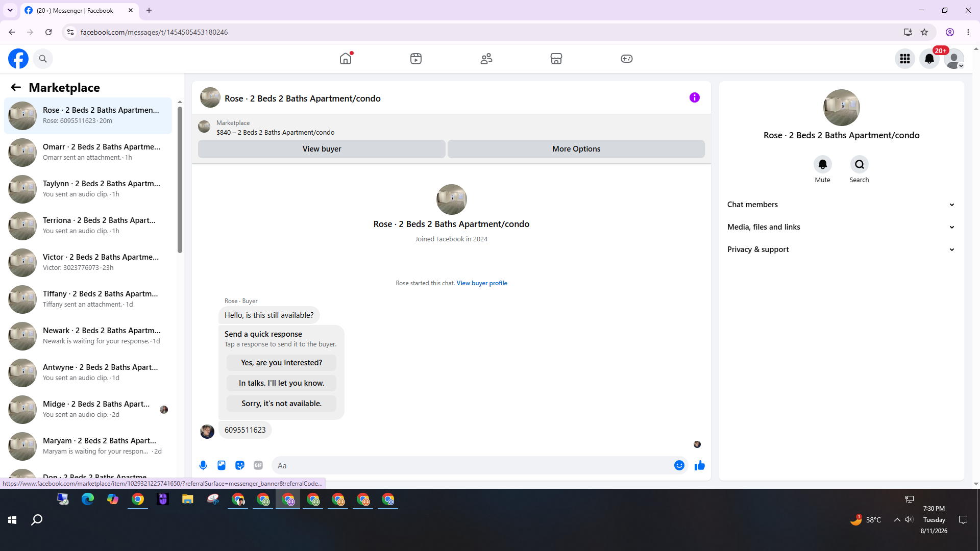This screenshot has width=980, height=551.
Task: Choose a GIF with the GIF icon
Action: 258,465
